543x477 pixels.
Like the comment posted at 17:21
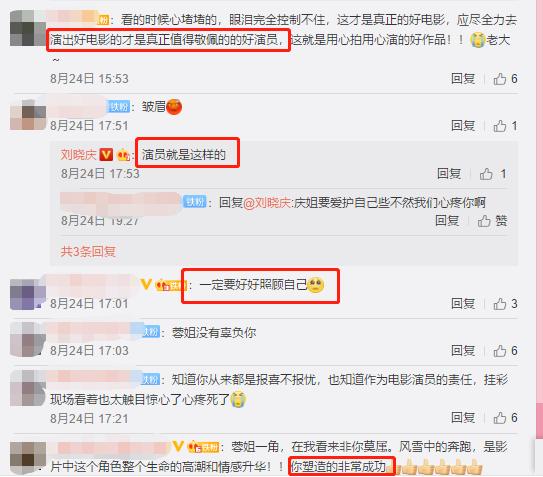[505, 418]
